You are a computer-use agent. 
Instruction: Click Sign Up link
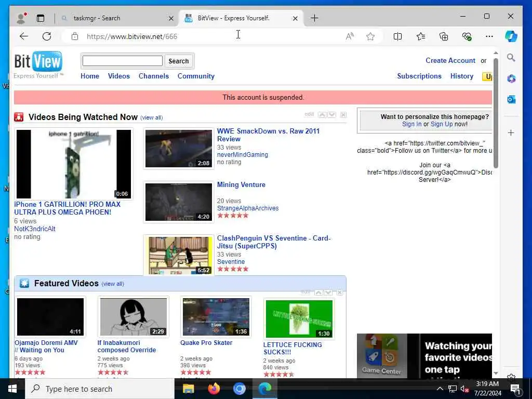click(442, 124)
